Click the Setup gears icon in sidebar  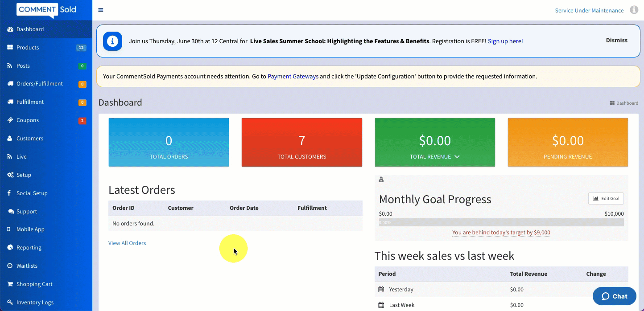(10, 175)
